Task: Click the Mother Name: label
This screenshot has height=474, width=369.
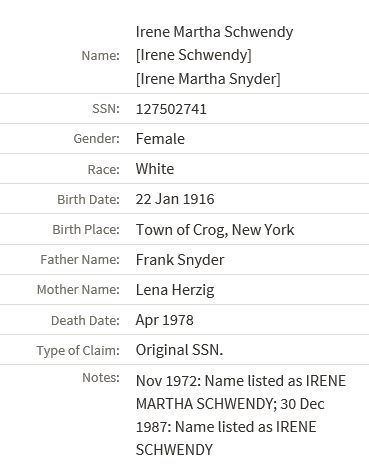Action: (78, 290)
